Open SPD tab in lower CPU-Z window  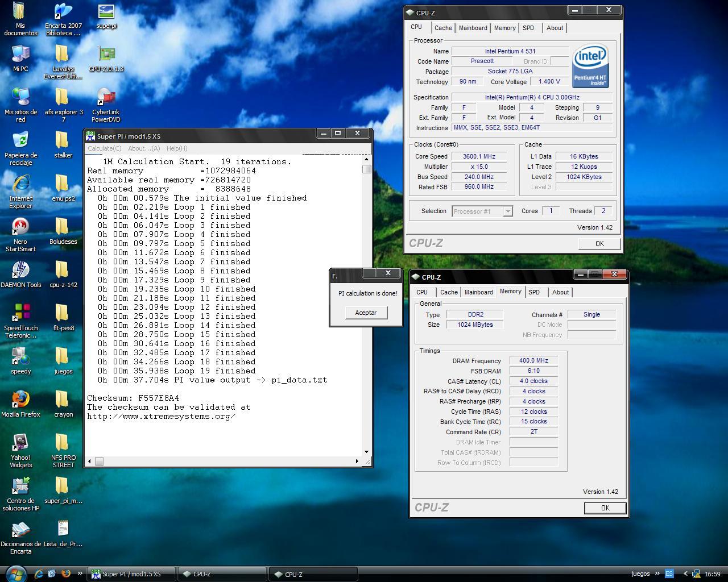[534, 292]
